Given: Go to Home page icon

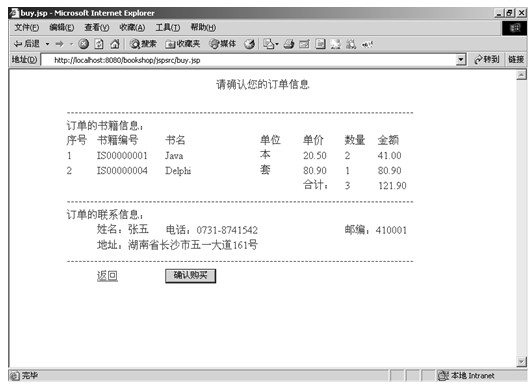Looking at the screenshot, I should coord(115,44).
